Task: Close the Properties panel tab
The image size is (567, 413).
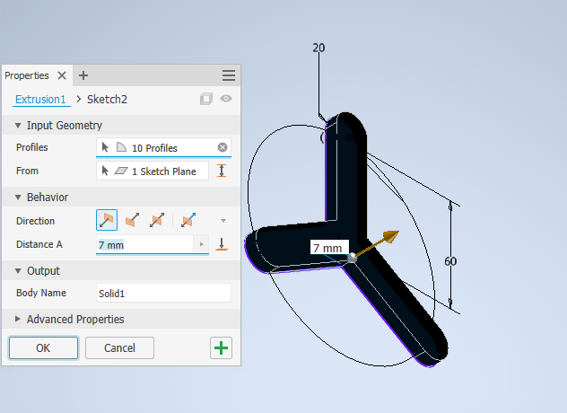Action: (62, 76)
